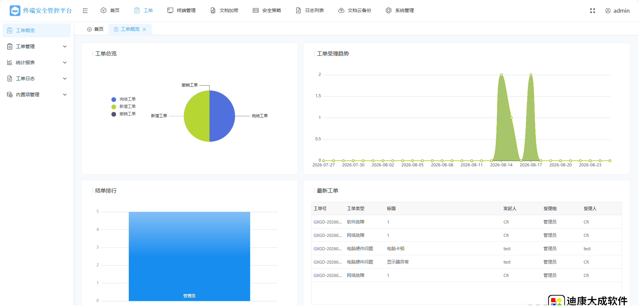Click the 发起人 column header
644x306 pixels.
click(x=510, y=208)
